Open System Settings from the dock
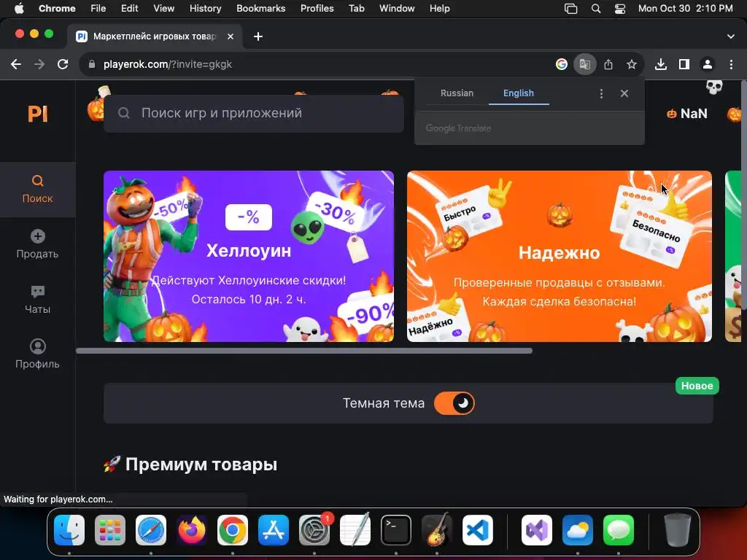Viewport: 747px width, 560px height. [x=314, y=530]
